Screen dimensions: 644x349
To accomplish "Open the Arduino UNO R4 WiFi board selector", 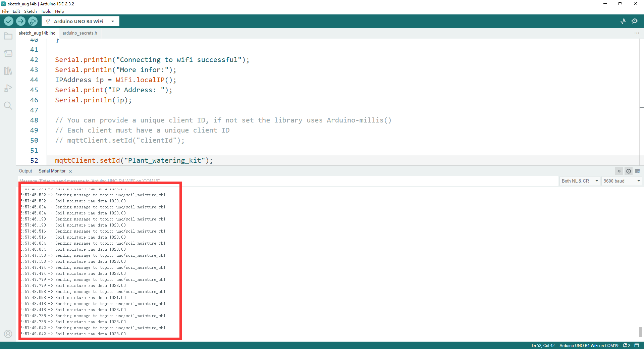I will [x=80, y=21].
